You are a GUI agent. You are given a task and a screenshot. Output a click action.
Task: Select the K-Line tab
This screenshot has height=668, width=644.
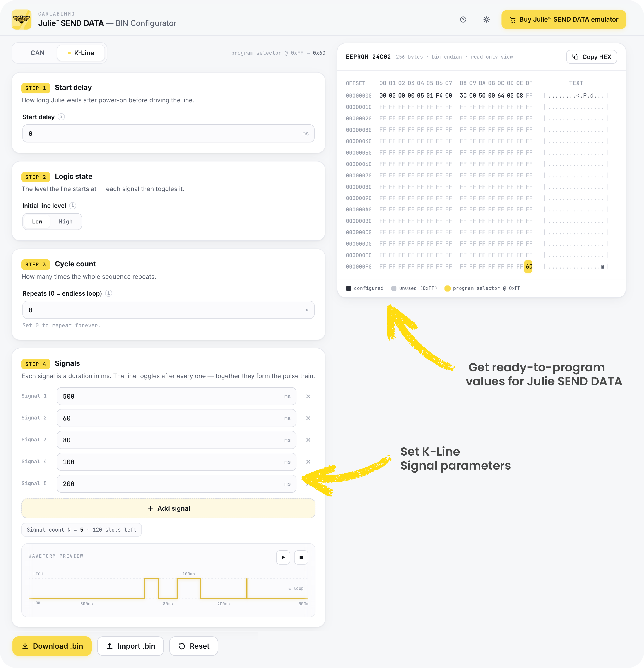click(x=81, y=53)
